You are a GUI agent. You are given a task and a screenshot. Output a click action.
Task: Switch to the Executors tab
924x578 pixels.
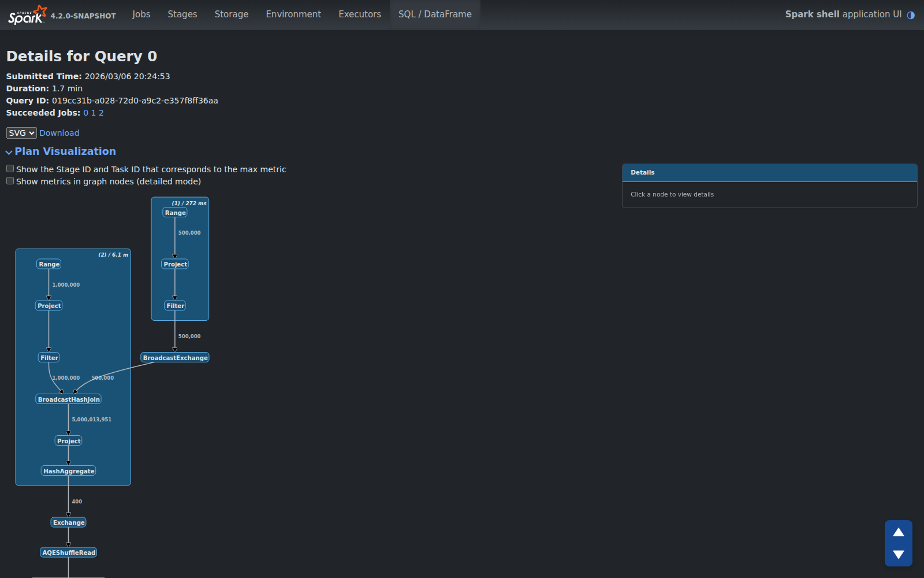tap(359, 14)
